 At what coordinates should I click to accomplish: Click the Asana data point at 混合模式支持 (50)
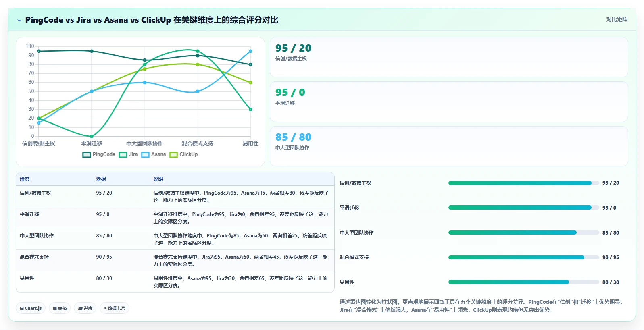point(198,91)
